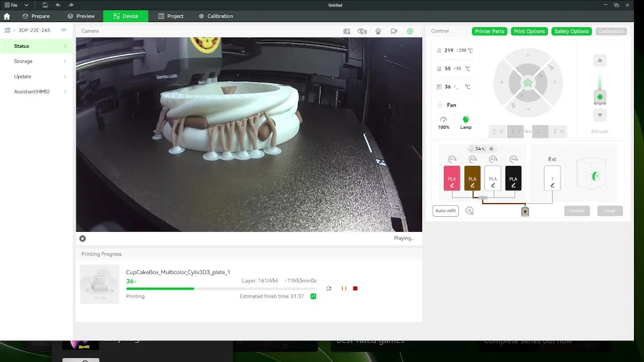Click the Print Options button
Screen dimensions: 644x362
[x=529, y=31]
